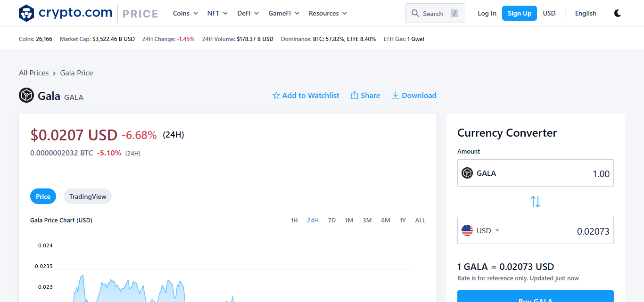The width and height of the screenshot is (644, 302).
Task: Open the Coins dropdown menu
Action: point(185,13)
